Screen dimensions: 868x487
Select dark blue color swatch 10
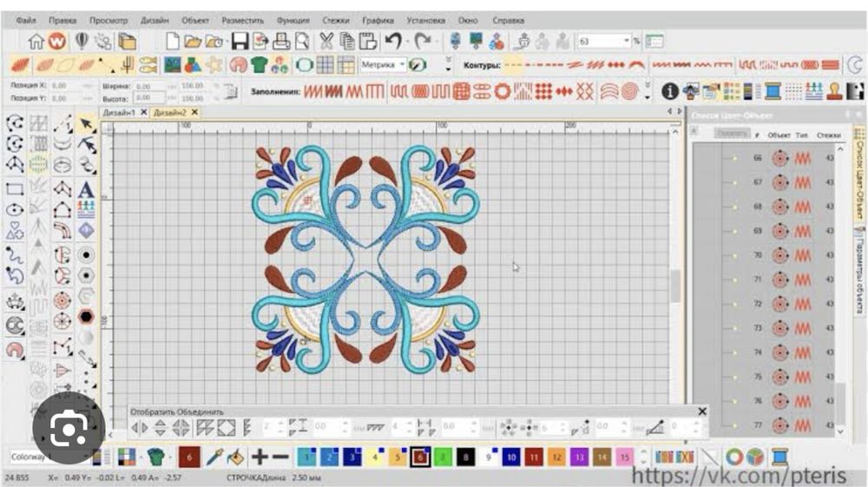tap(511, 457)
